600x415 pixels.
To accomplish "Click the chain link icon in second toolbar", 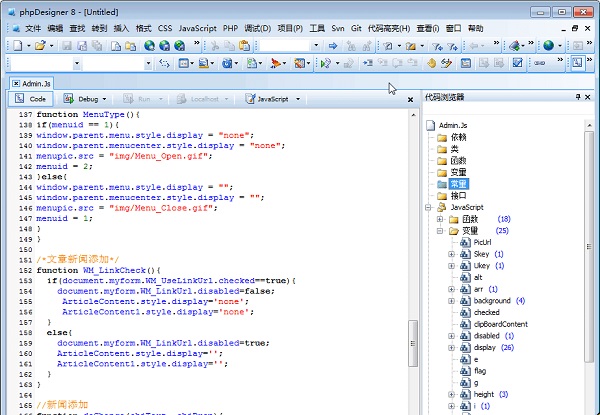I will coord(540,63).
